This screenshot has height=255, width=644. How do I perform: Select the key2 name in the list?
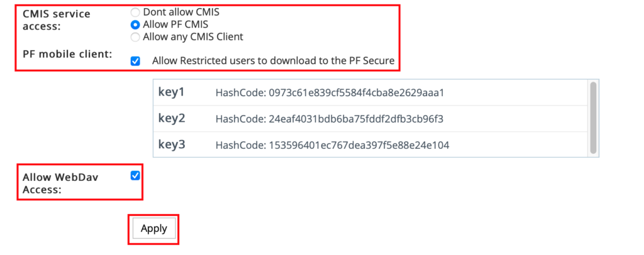coord(171,119)
